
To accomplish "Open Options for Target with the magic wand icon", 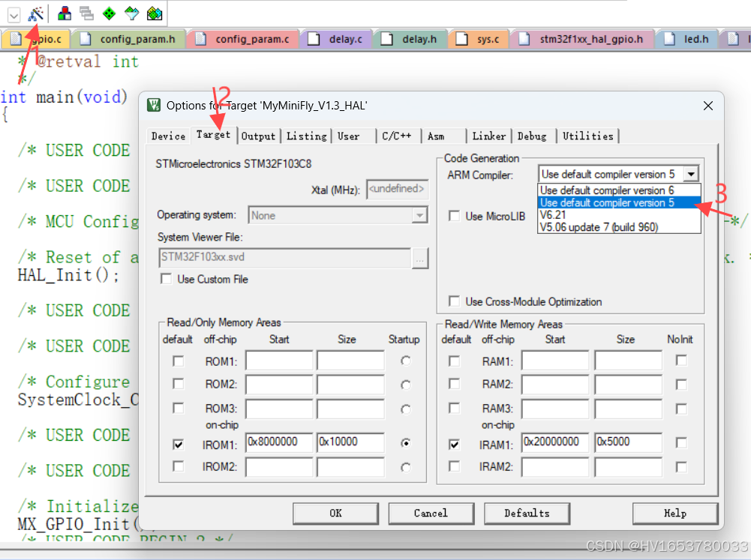I will (x=35, y=13).
